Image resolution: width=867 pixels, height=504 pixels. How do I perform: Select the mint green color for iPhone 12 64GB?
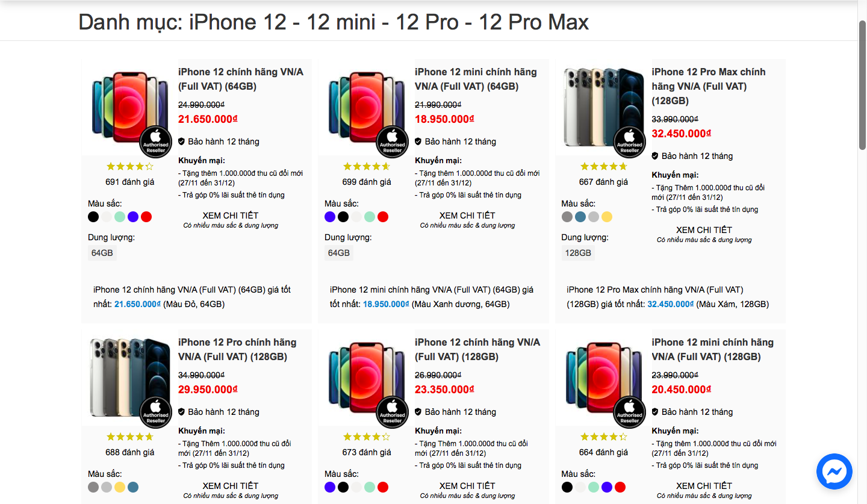click(120, 217)
